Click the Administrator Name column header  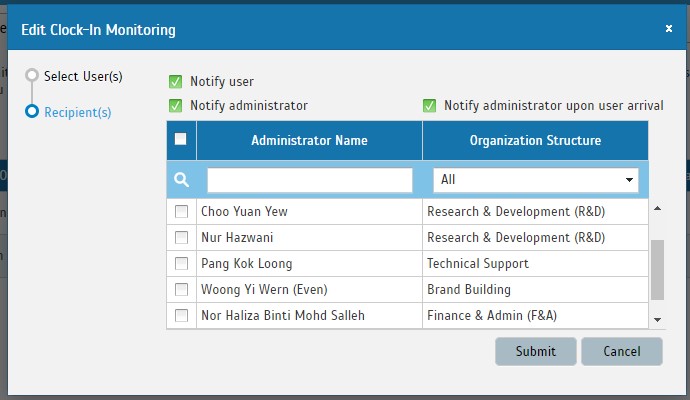click(x=309, y=140)
